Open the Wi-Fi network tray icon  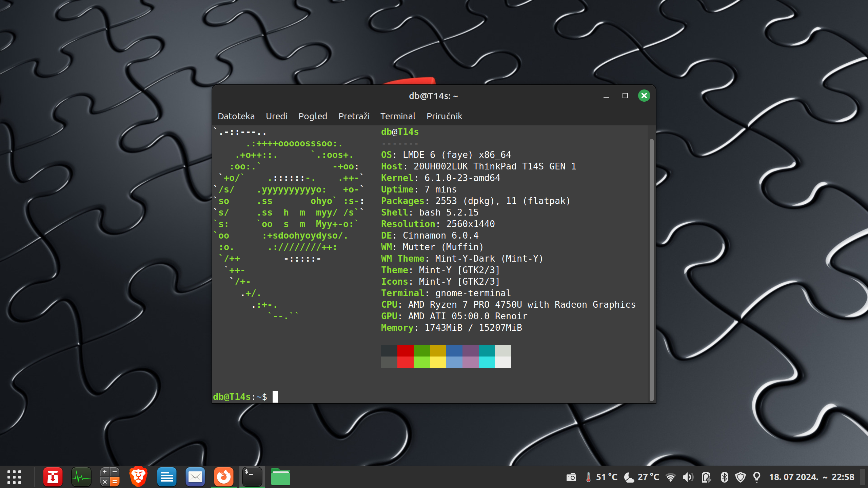670,477
